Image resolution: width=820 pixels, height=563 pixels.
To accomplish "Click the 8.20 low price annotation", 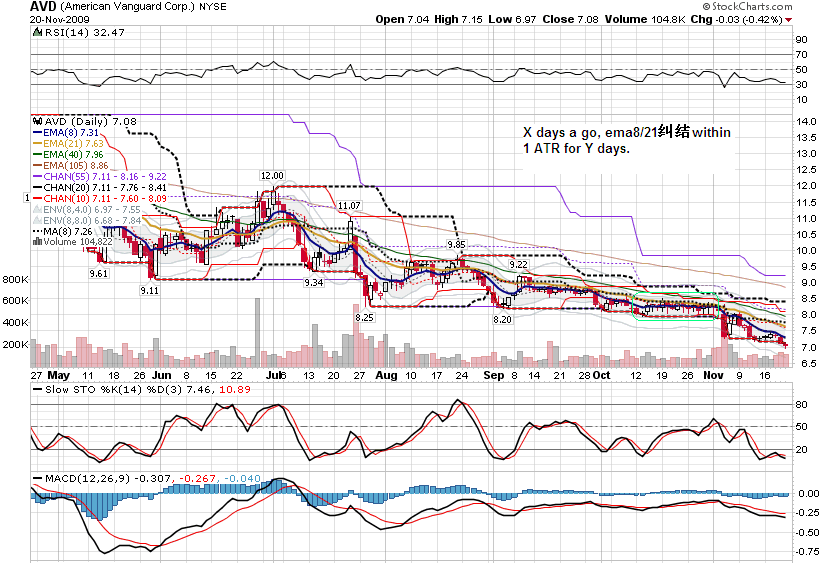I will tap(502, 319).
